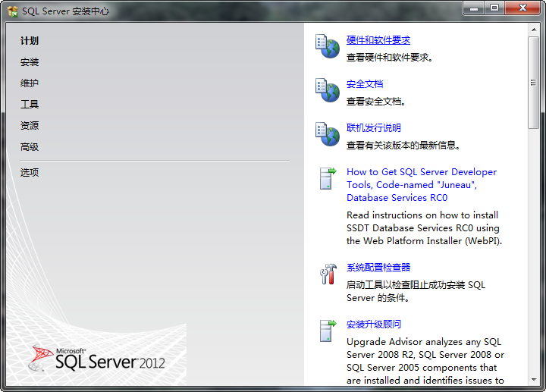The height and width of the screenshot is (392, 546).
Task: Click the scrollbar down arrow
Action: [x=534, y=379]
